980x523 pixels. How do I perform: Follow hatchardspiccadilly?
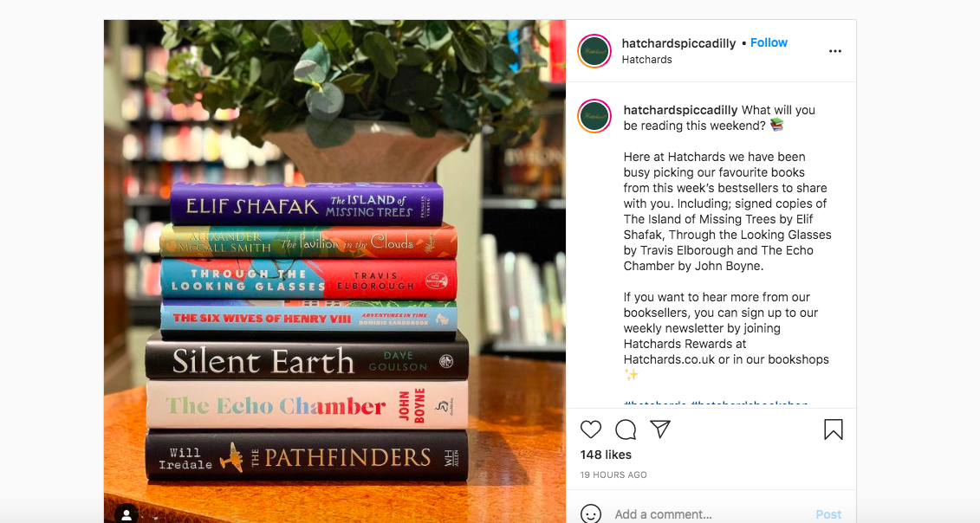769,42
